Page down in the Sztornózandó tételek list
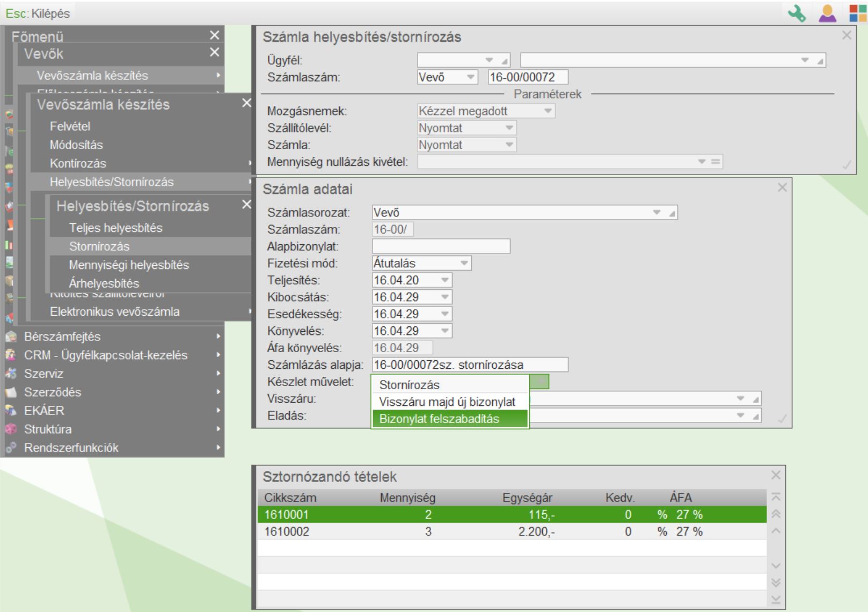 coord(776,582)
